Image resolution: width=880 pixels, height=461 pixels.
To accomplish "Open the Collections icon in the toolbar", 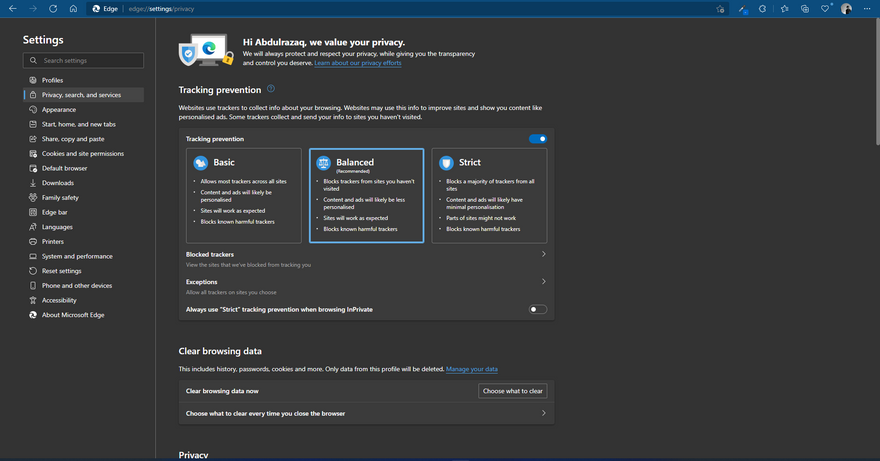I will pos(805,8).
